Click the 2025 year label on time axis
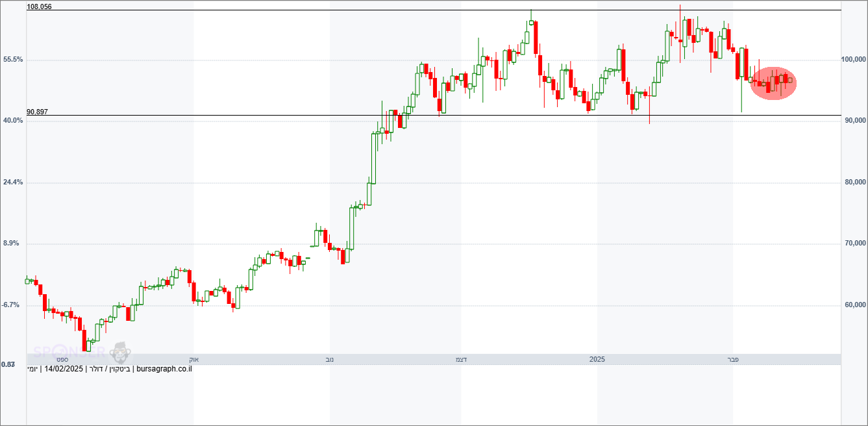868x426 pixels. (597, 359)
